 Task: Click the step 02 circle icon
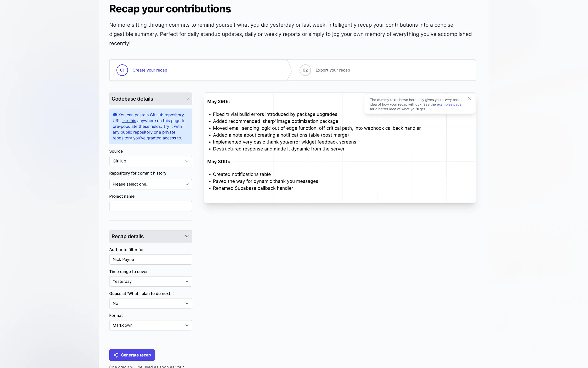click(x=305, y=70)
